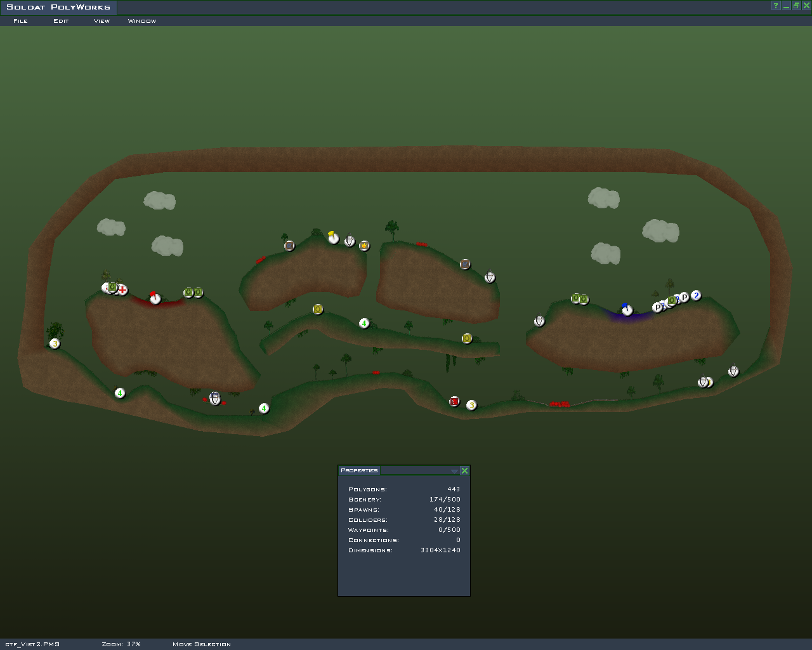The height and width of the screenshot is (650, 812).
Task: Open the View menu
Action: (x=101, y=21)
